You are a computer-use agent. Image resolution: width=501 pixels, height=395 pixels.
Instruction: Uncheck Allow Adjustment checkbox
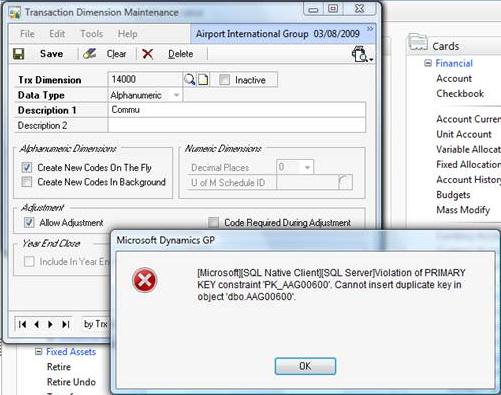click(x=29, y=222)
